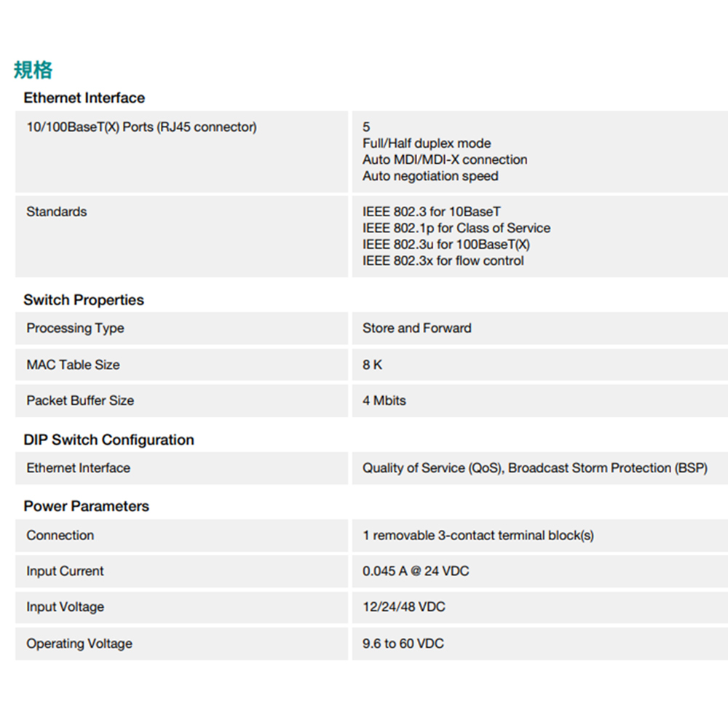Click the 12/24/48 VDC input voltage value

pyautogui.click(x=403, y=607)
